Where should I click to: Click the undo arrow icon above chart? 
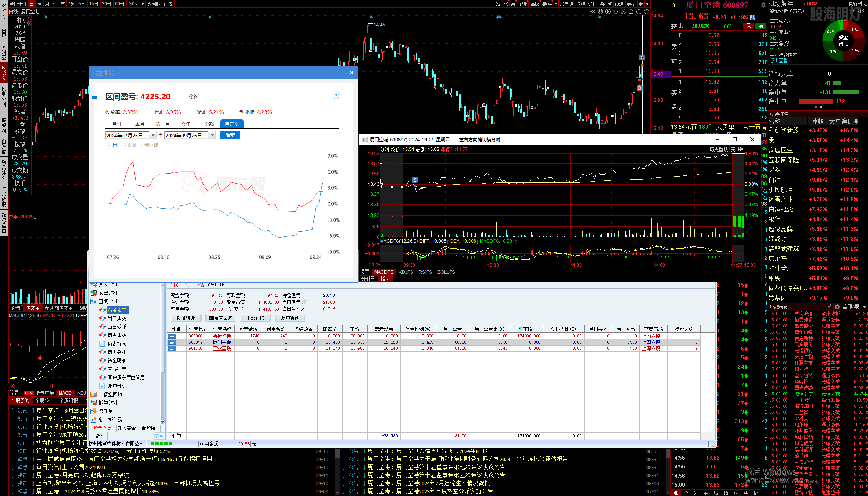tap(616, 12)
